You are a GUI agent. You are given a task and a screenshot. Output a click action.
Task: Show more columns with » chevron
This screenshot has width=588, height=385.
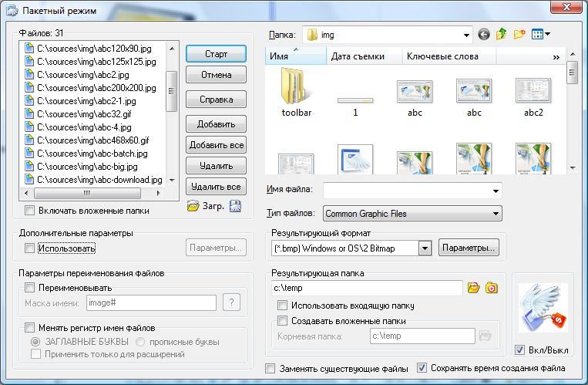point(556,57)
